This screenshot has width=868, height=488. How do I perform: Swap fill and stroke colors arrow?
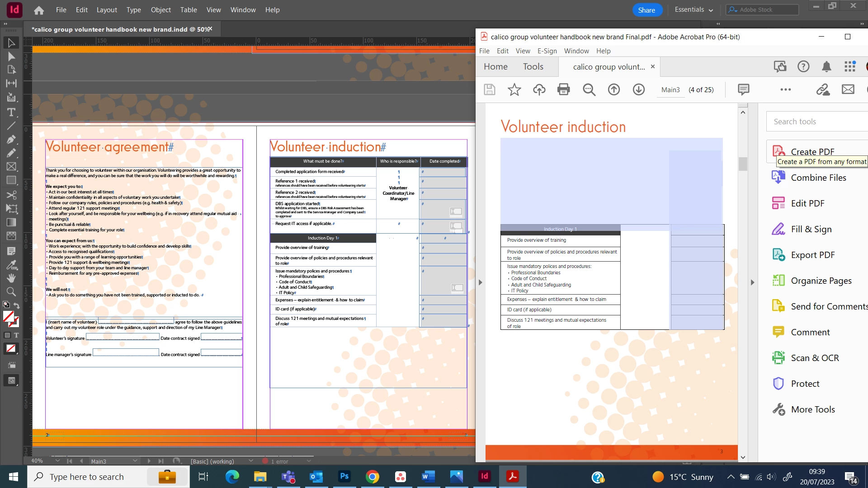click(17, 305)
